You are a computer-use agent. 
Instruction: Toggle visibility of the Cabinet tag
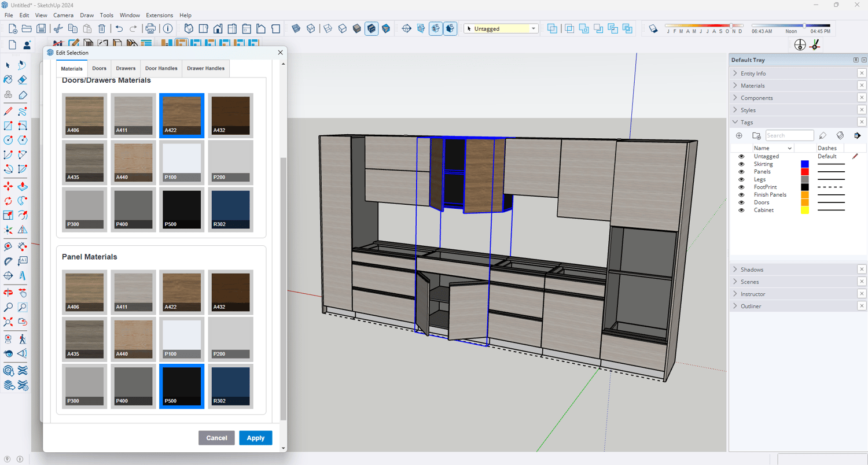click(741, 211)
